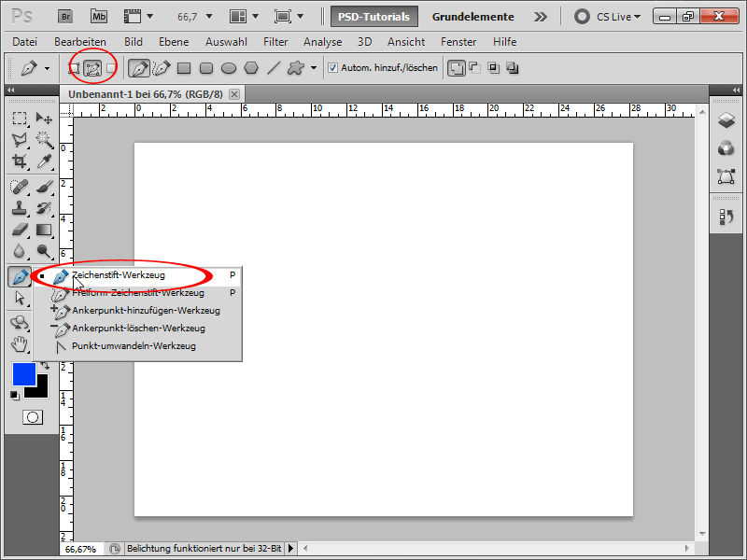Pick the Line shape option

[x=274, y=68]
